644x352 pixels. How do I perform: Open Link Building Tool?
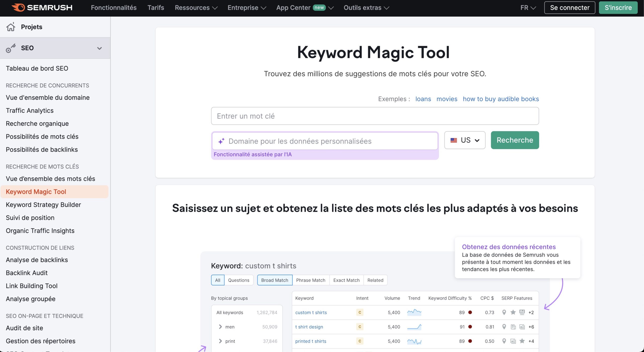tap(32, 286)
